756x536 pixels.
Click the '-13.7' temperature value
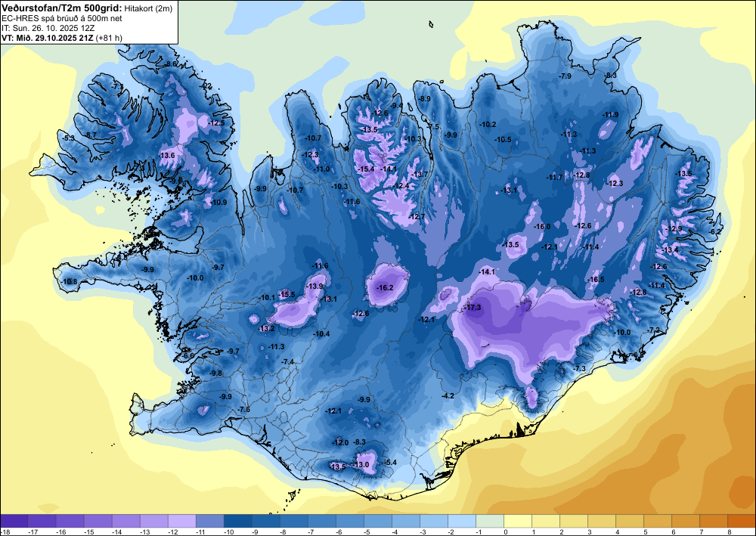pos(420,174)
